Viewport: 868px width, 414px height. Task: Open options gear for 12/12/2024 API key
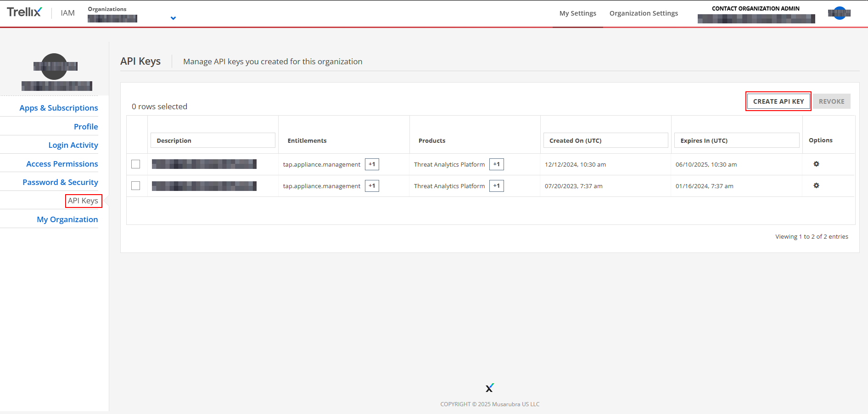816,164
